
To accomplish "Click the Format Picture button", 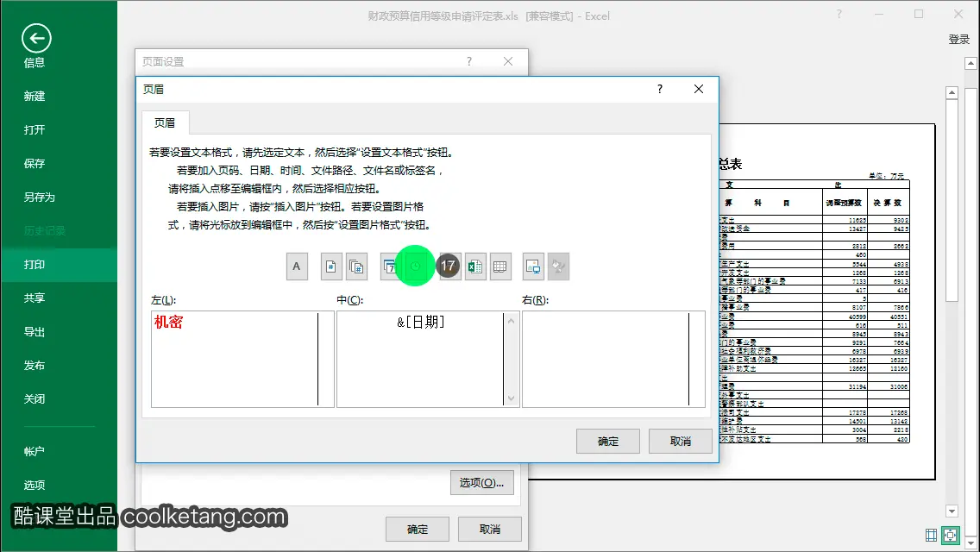I will [558, 267].
